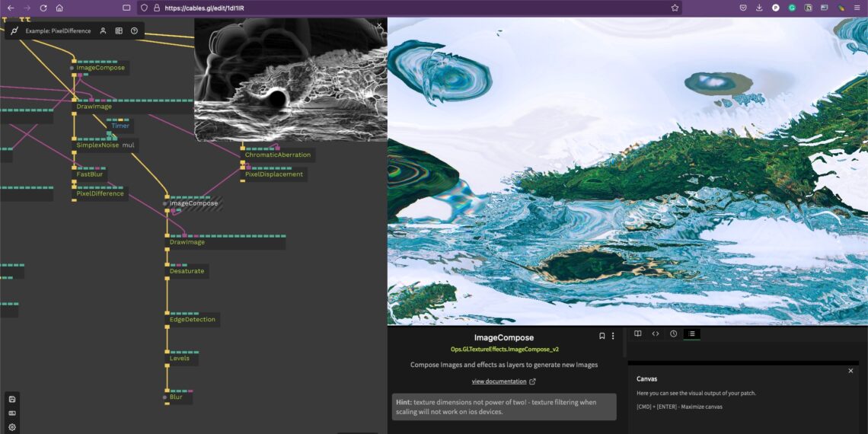Click the help question mark icon
The image size is (868, 434).
tap(135, 31)
